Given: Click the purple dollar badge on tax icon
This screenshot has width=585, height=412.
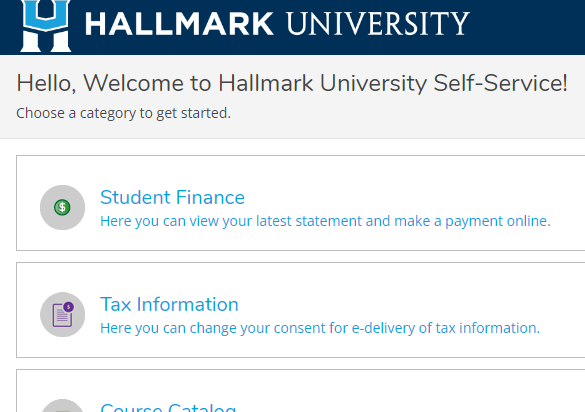Looking at the screenshot, I should click(68, 307).
